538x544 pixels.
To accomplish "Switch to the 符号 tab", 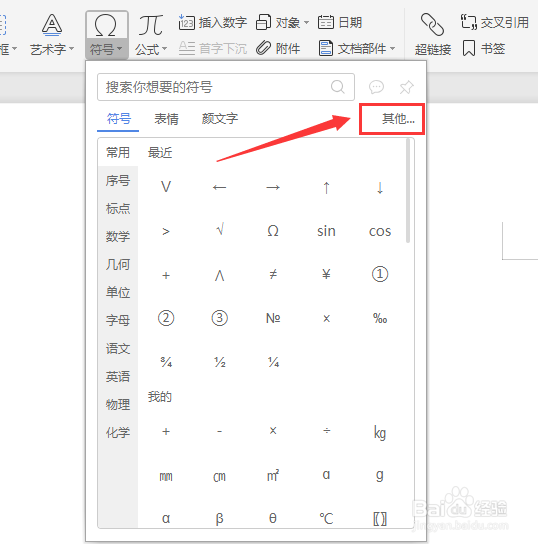I will 119,119.
